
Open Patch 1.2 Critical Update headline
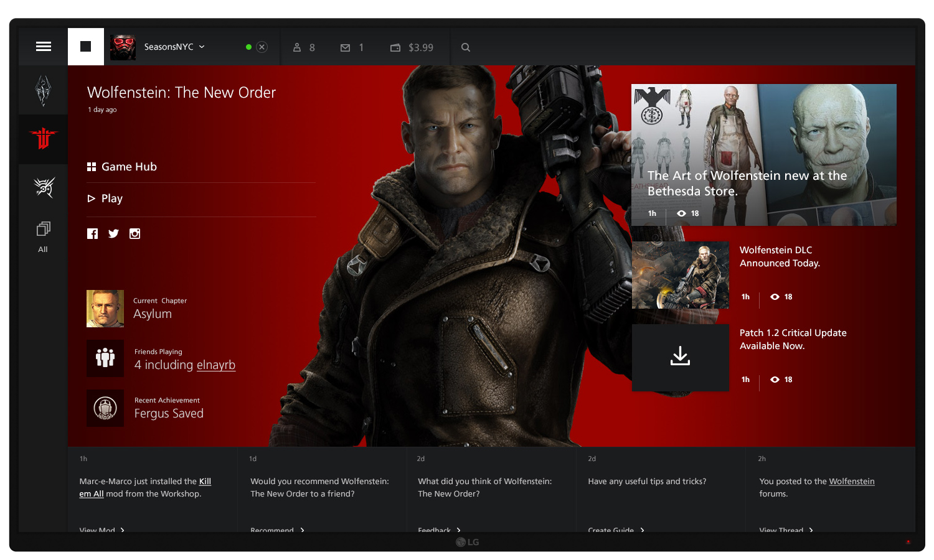point(793,339)
